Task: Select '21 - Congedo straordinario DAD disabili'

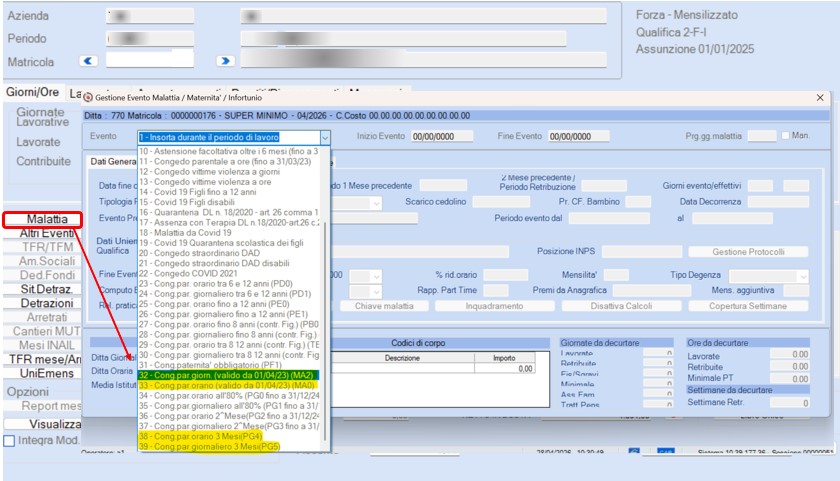Action: (228, 263)
